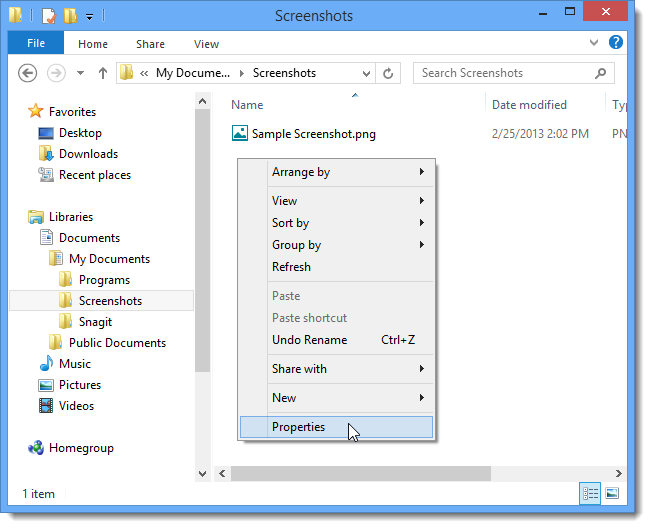Go up one folder level arrow
This screenshot has height=528, width=650.
click(x=103, y=73)
